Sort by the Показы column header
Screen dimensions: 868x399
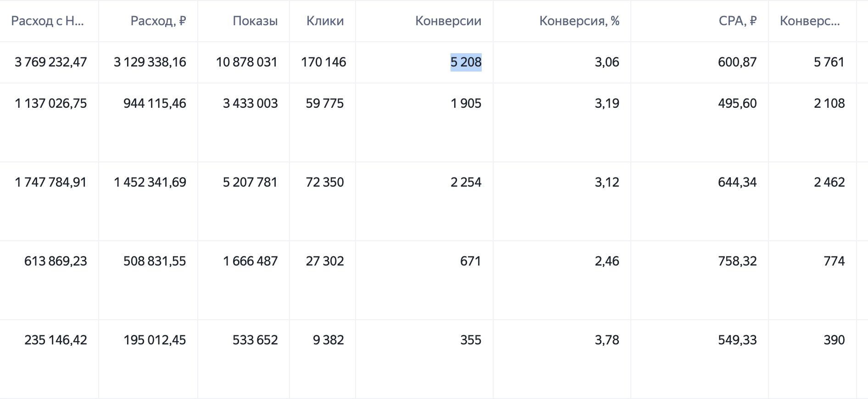(255, 21)
